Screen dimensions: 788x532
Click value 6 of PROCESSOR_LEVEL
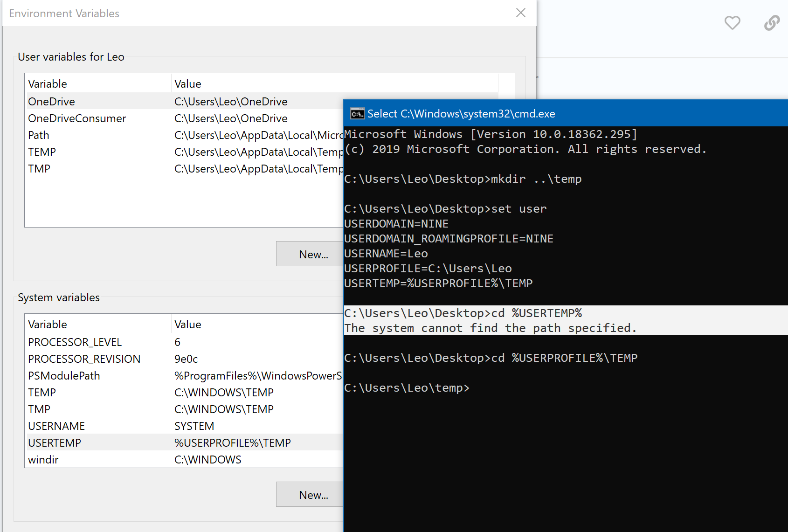(x=177, y=342)
